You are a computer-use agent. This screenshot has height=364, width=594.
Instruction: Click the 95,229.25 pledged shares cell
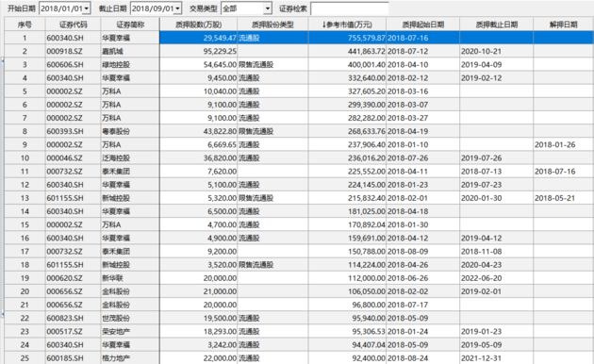(x=199, y=51)
